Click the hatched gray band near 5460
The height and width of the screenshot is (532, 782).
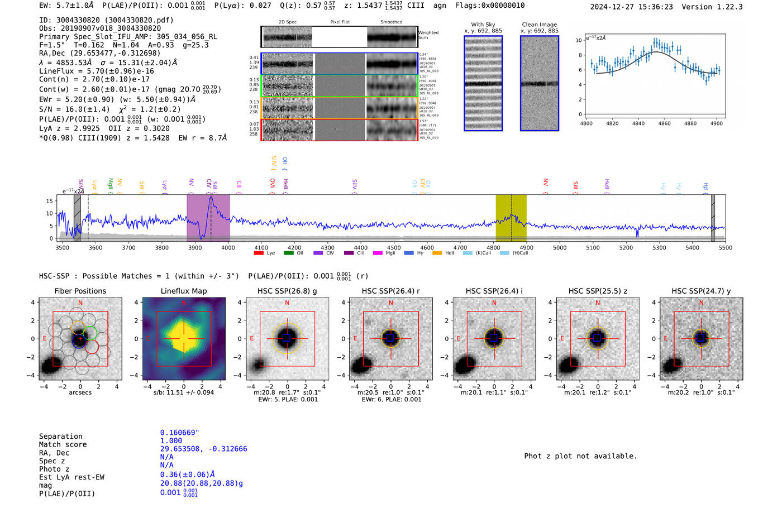pos(713,218)
